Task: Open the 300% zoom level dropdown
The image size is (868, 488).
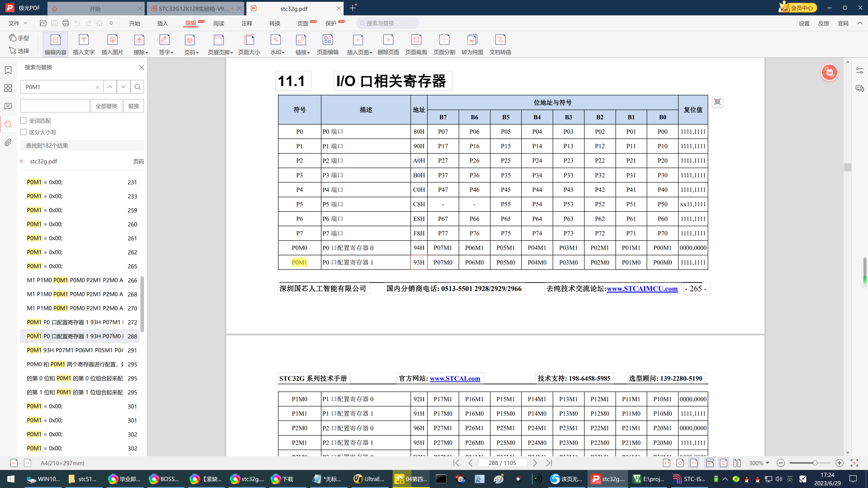Action: (759, 463)
